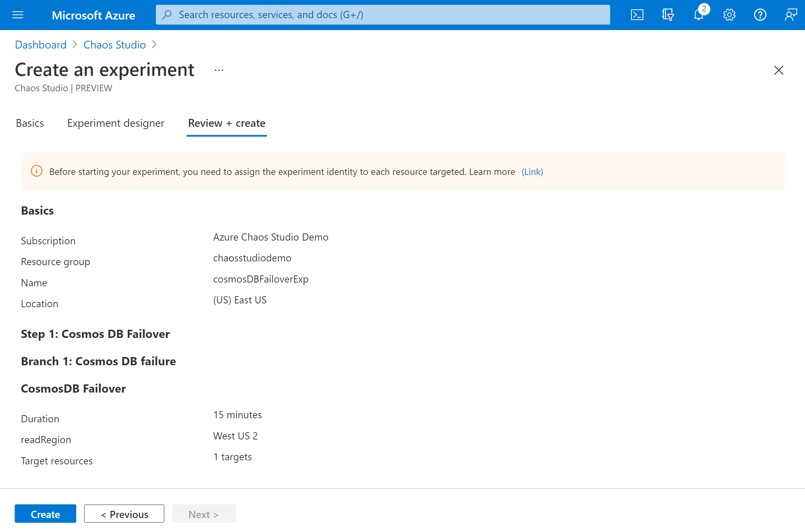Click the hamburger menu icon
This screenshot has width=805, height=532.
point(18,14)
